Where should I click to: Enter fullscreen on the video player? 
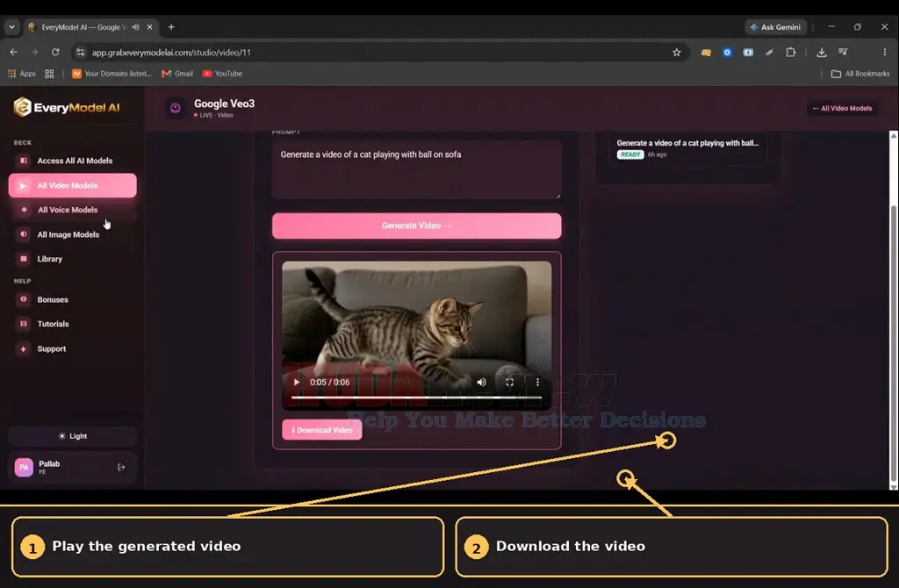509,383
